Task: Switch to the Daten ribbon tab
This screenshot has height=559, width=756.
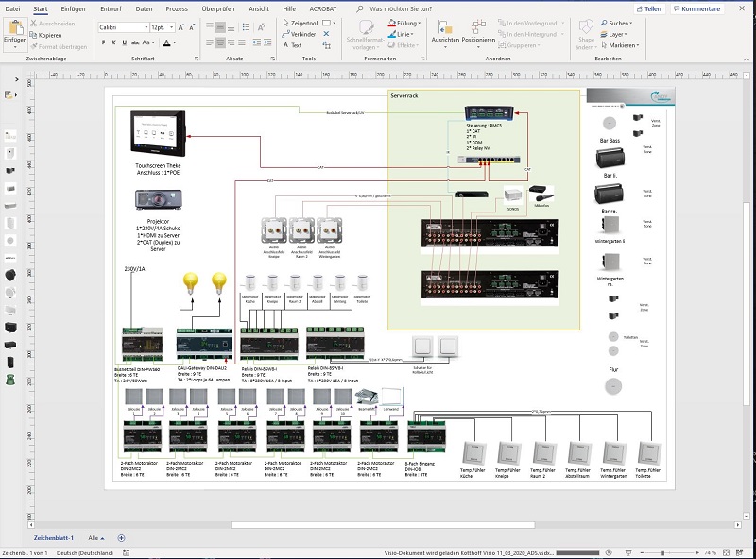Action: [144, 8]
